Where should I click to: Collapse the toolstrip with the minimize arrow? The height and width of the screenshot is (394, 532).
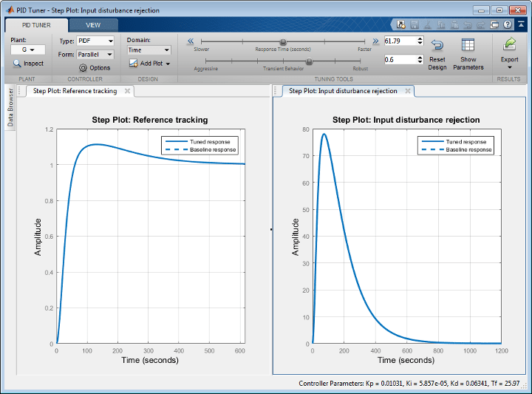tap(521, 24)
